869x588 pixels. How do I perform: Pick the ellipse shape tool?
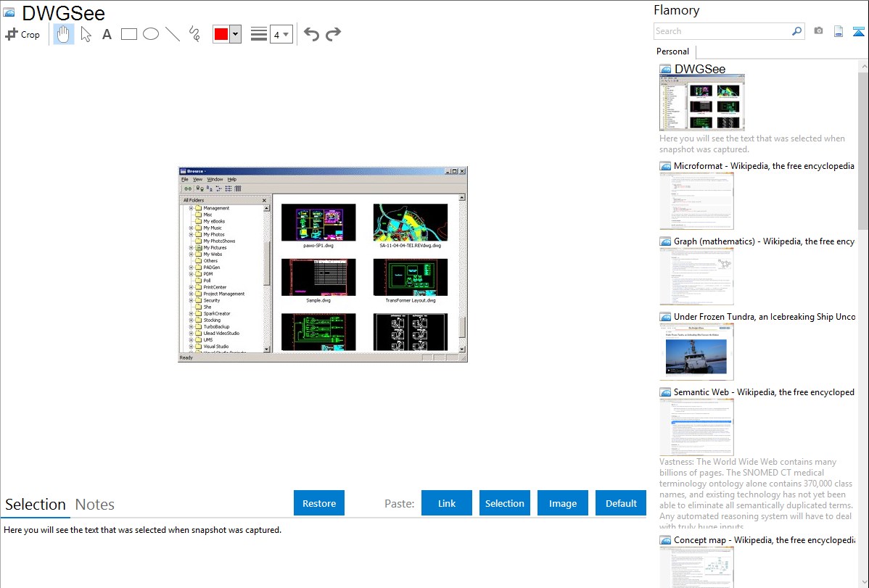151,34
